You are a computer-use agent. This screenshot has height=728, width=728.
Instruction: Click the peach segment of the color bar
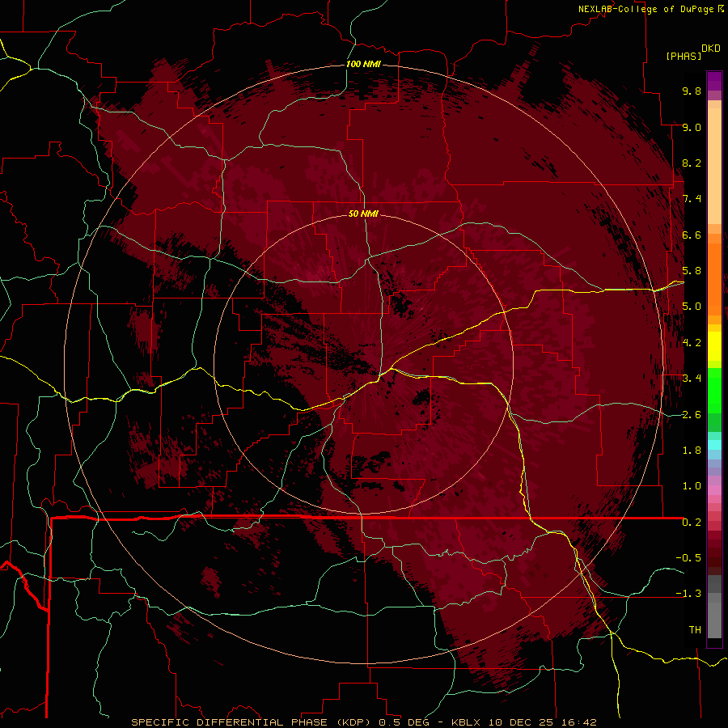[x=714, y=163]
